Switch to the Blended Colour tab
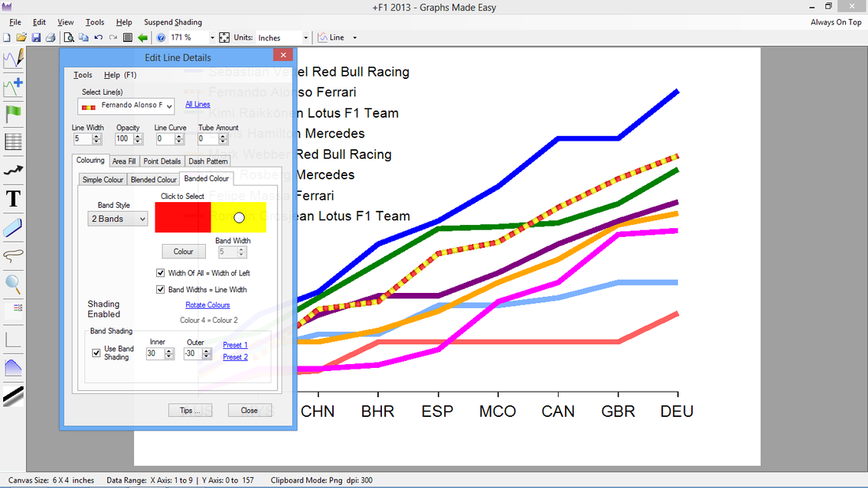The width and height of the screenshot is (868, 488). (x=154, y=179)
